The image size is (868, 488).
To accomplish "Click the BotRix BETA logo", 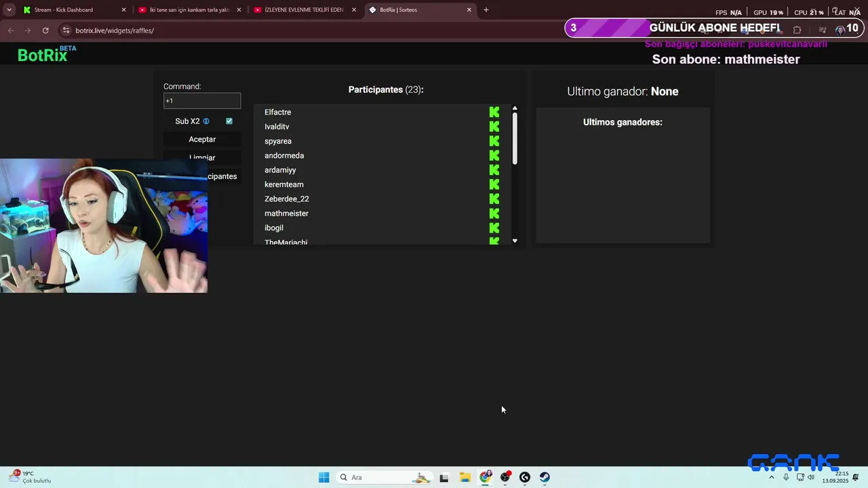I will [x=47, y=54].
